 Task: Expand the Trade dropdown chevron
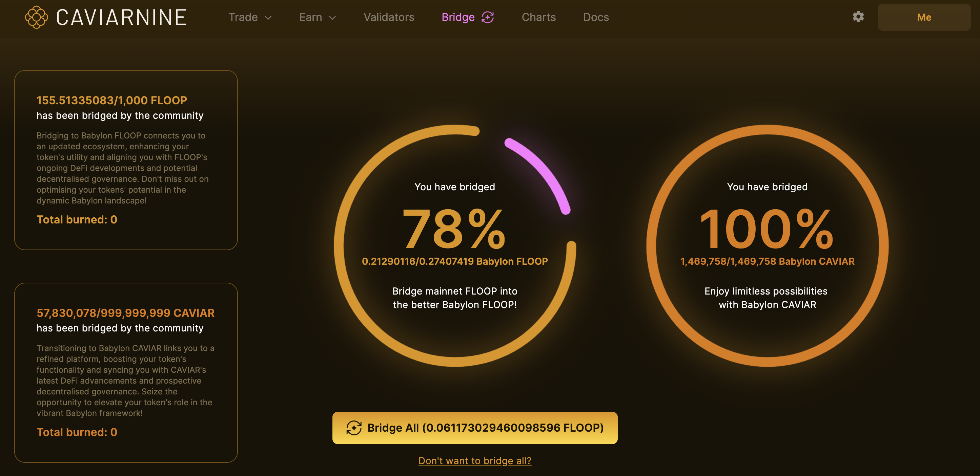tap(268, 18)
